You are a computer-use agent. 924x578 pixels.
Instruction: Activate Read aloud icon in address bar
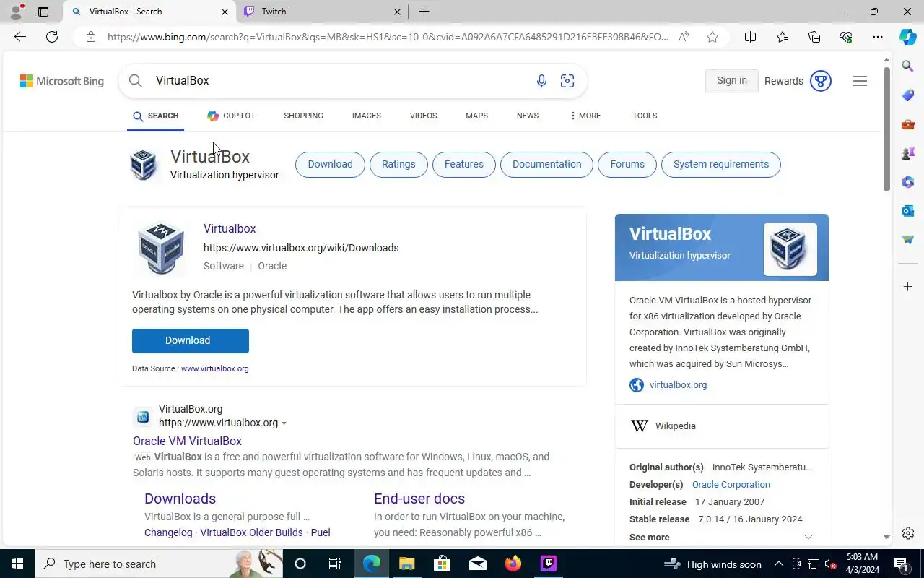coord(684,37)
